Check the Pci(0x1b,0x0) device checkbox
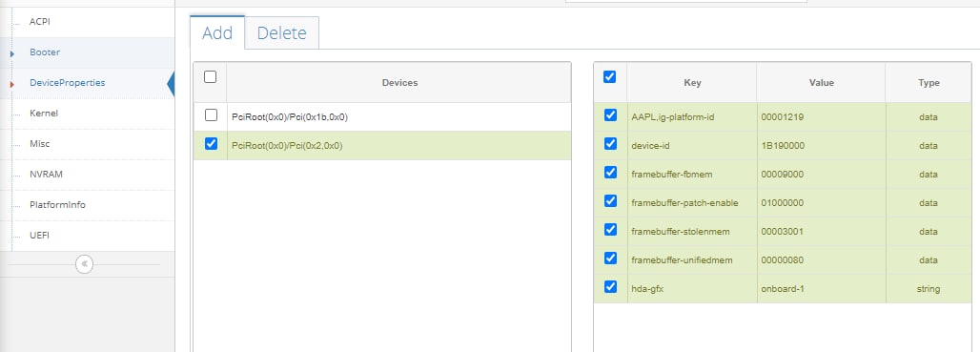 click(212, 115)
